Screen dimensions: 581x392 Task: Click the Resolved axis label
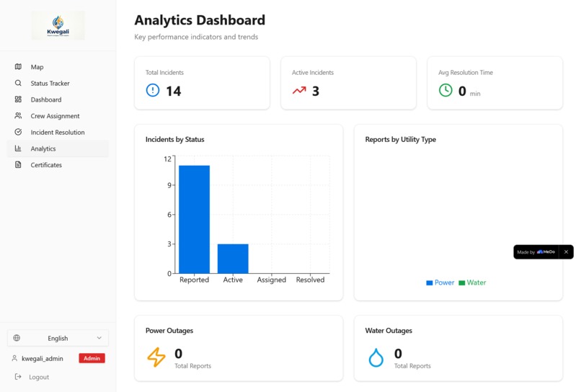click(x=310, y=280)
